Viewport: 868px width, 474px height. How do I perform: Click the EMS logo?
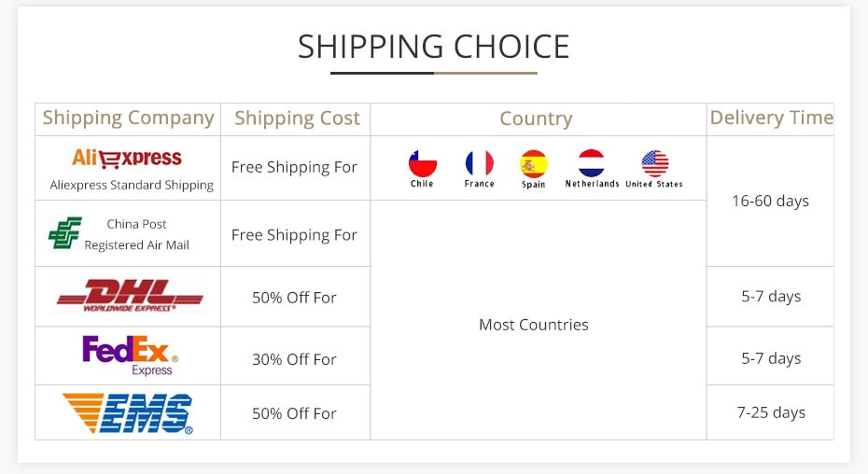pyautogui.click(x=128, y=413)
